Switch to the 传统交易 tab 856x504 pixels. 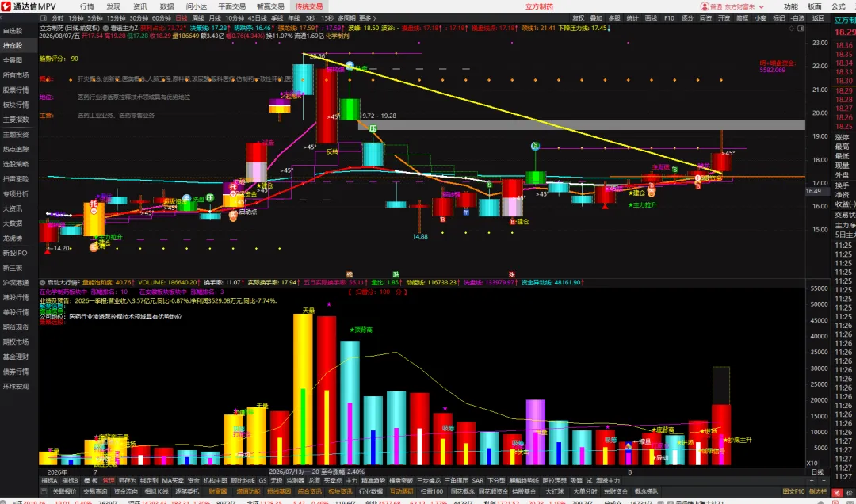(x=309, y=6)
